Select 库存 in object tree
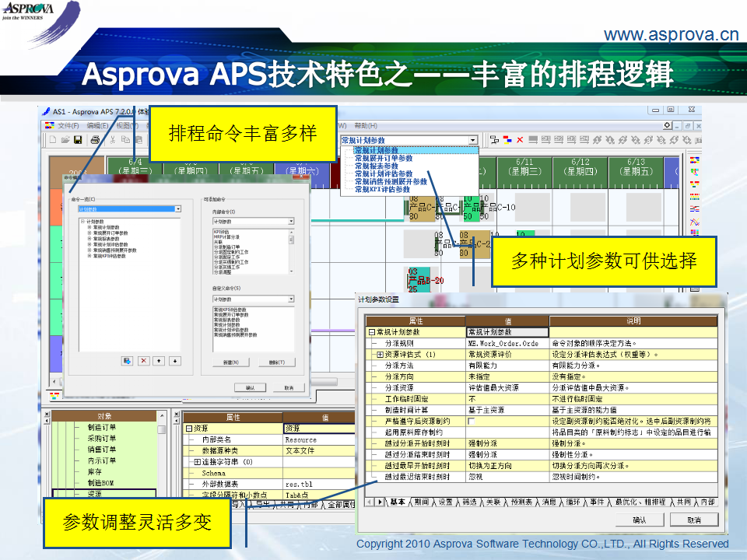Viewport: 747px width, 560px height. [94, 471]
